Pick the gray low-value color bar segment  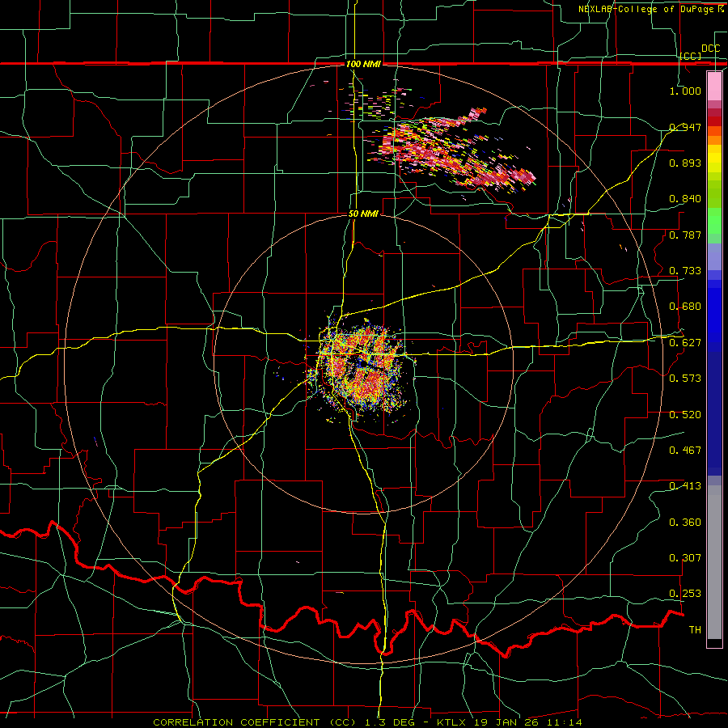714,562
